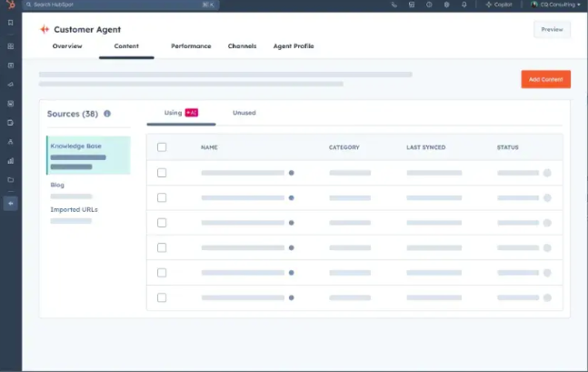This screenshot has width=588, height=372.
Task: Open the Help icon in the top bar
Action: pos(429,5)
